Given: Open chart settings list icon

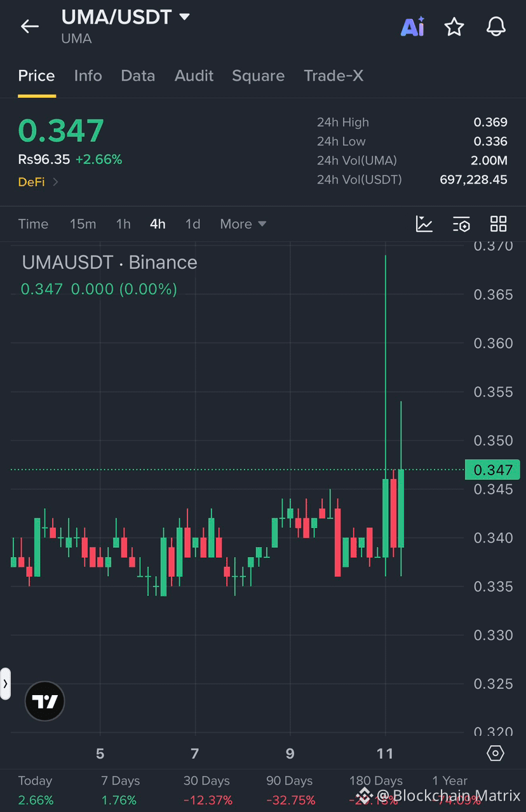Looking at the screenshot, I should coord(461,224).
